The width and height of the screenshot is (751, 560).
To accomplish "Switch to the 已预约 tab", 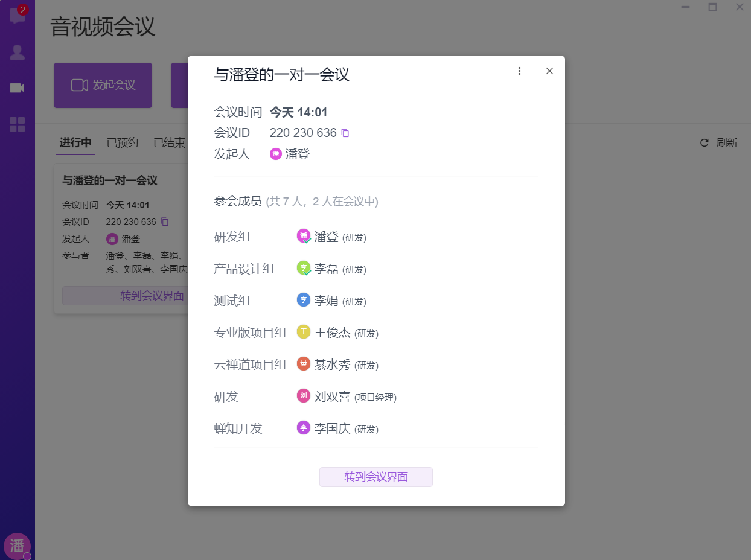I will click(123, 143).
